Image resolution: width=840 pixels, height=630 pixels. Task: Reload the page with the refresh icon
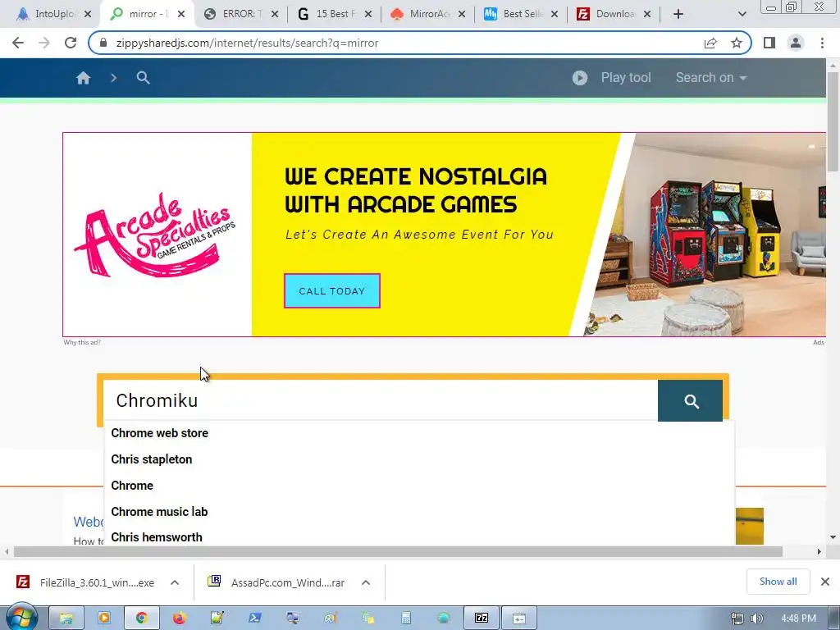(x=71, y=43)
